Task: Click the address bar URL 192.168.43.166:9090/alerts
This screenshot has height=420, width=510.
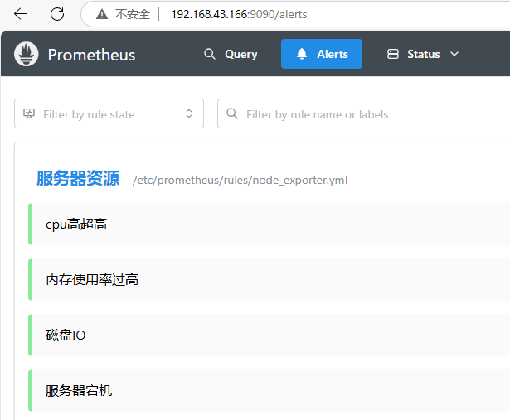Action: click(239, 14)
